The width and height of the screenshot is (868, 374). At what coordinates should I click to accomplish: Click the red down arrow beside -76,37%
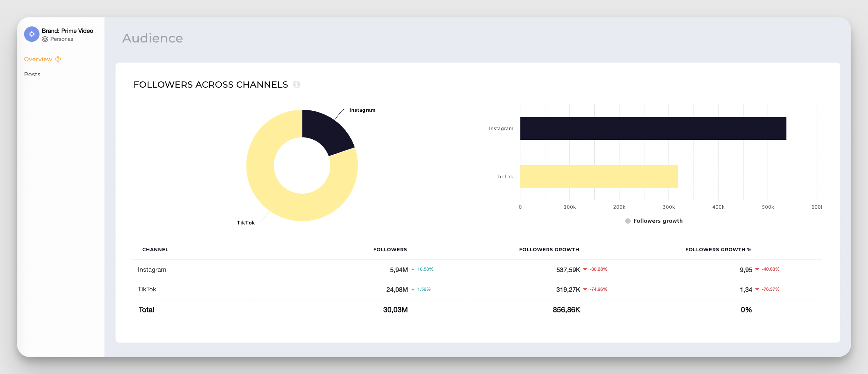[758, 289]
